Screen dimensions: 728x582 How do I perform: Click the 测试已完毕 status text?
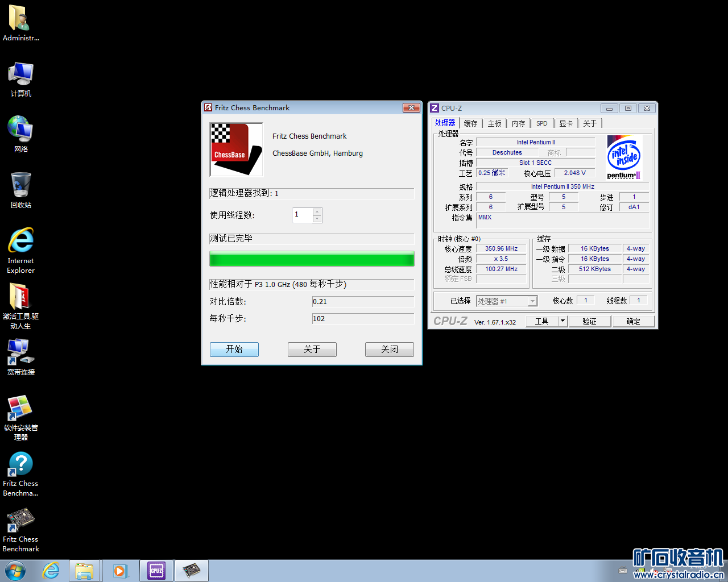(x=231, y=239)
